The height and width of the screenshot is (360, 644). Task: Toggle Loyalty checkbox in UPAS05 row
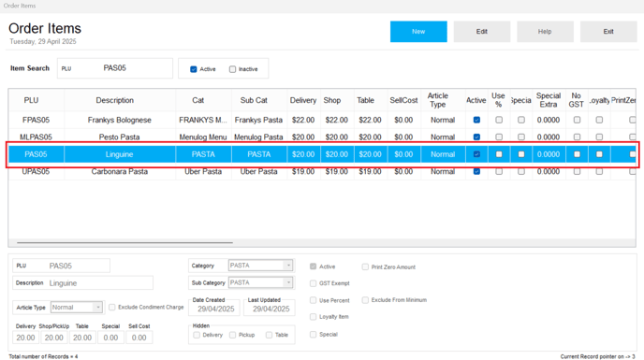pos(599,172)
